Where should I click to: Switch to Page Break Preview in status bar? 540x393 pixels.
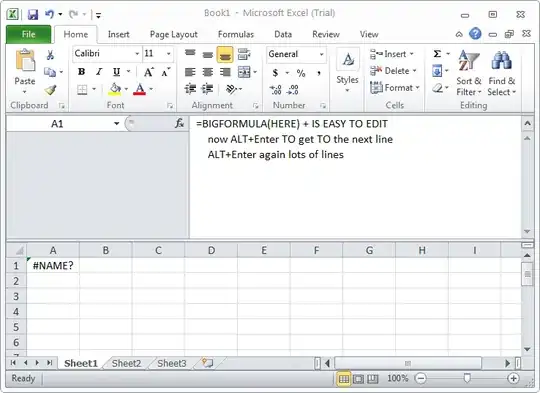(x=373, y=379)
